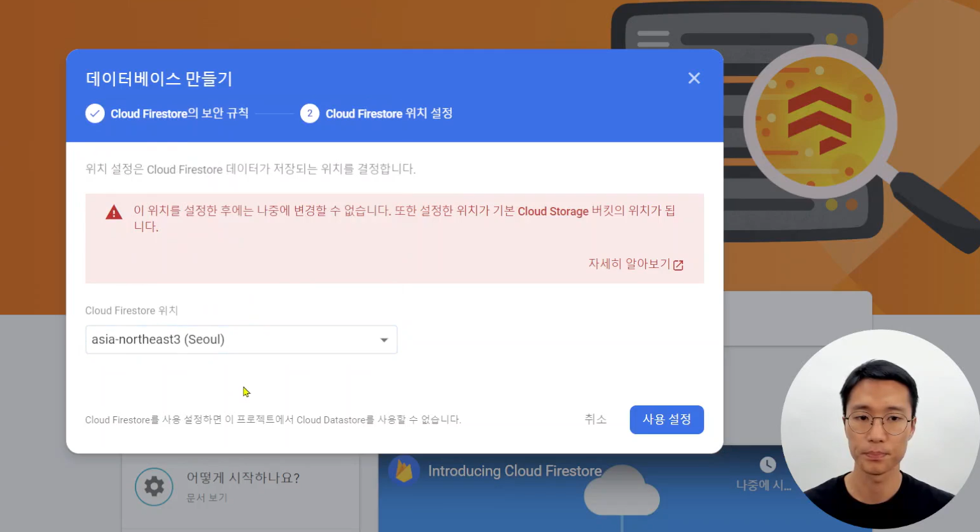Click the 어떻게 시작하나요? card title
The image size is (980, 532).
(243, 478)
